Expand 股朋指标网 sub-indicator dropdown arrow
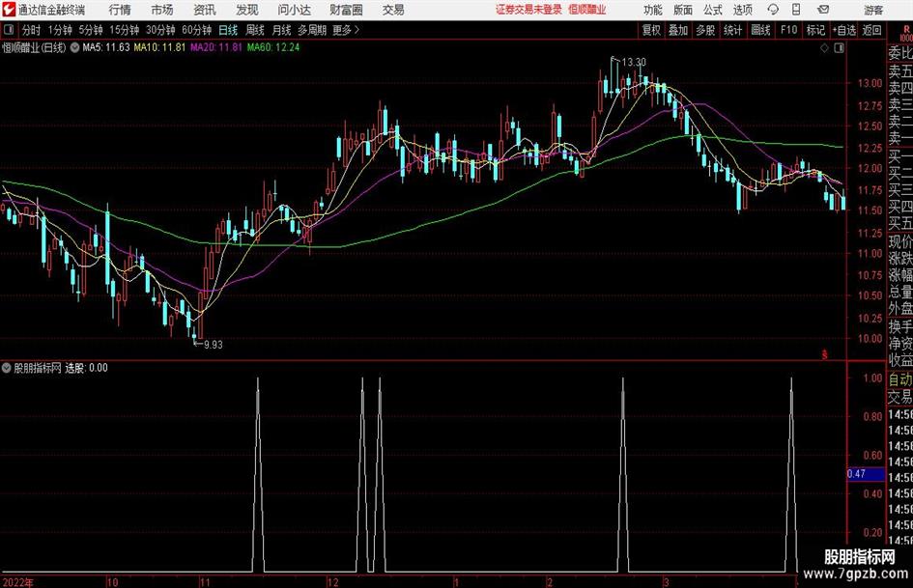Screen dimensions: 913x588 point(7,368)
